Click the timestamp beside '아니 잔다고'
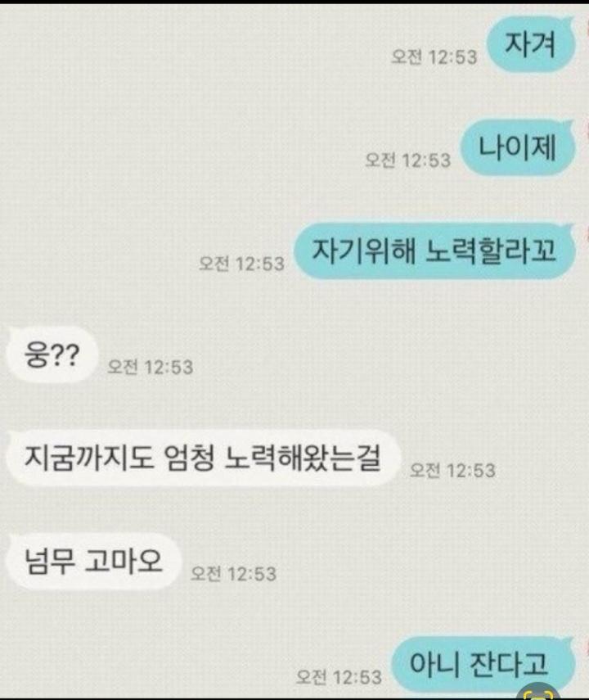Viewport: 589px width, 700px height. pyautogui.click(x=339, y=677)
